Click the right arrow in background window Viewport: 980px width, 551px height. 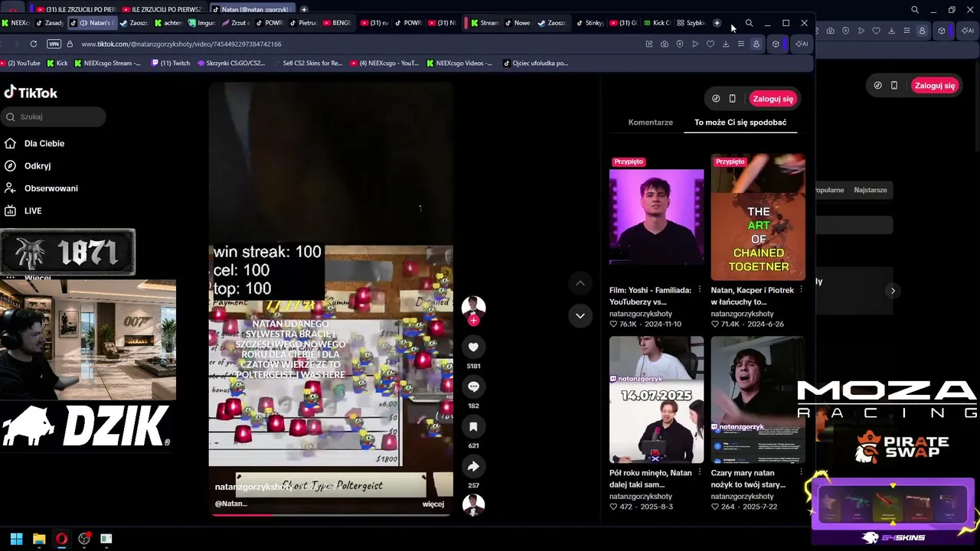[893, 291]
